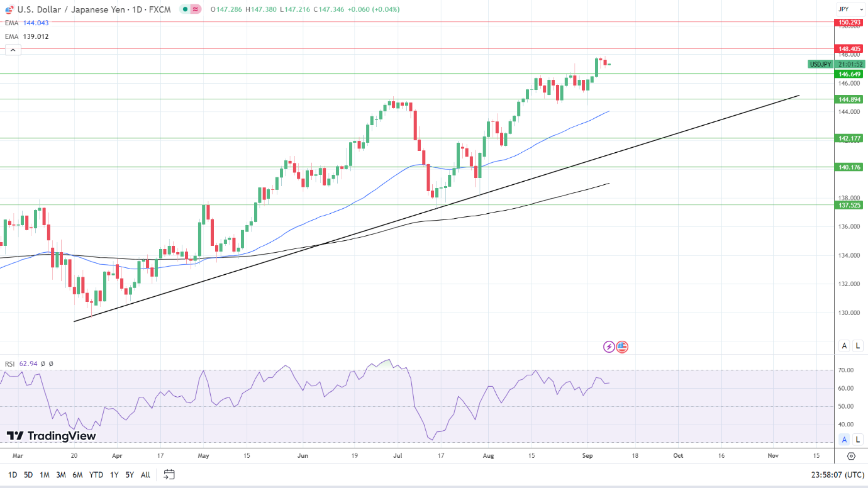
Task: Open the Go to date calendar icon
Action: click(169, 474)
